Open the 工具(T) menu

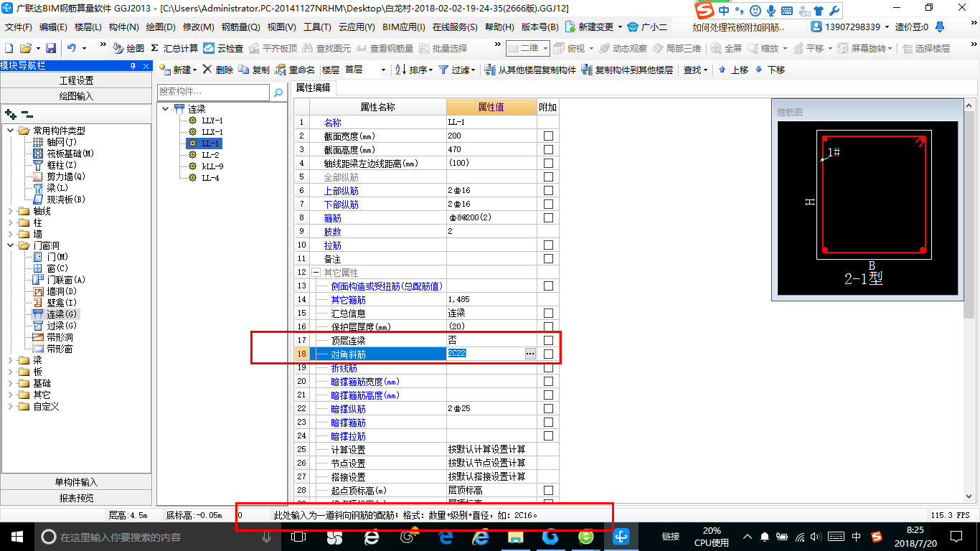[x=317, y=27]
